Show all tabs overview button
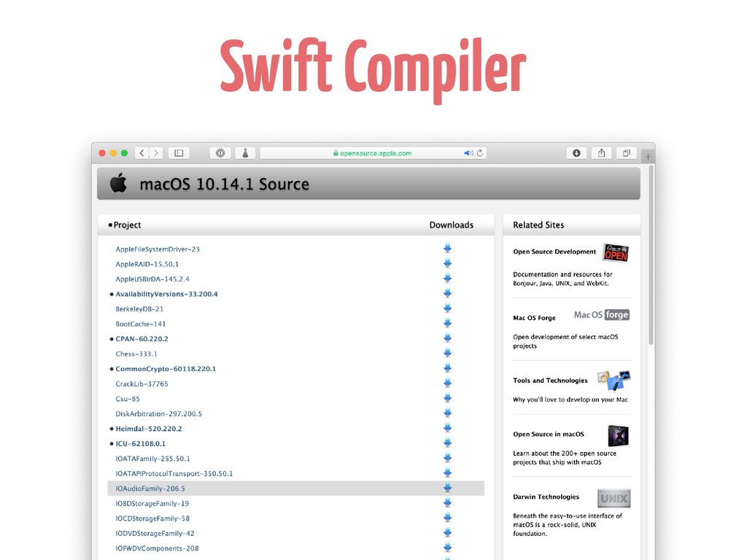This screenshot has height=560, width=747. coord(627,153)
